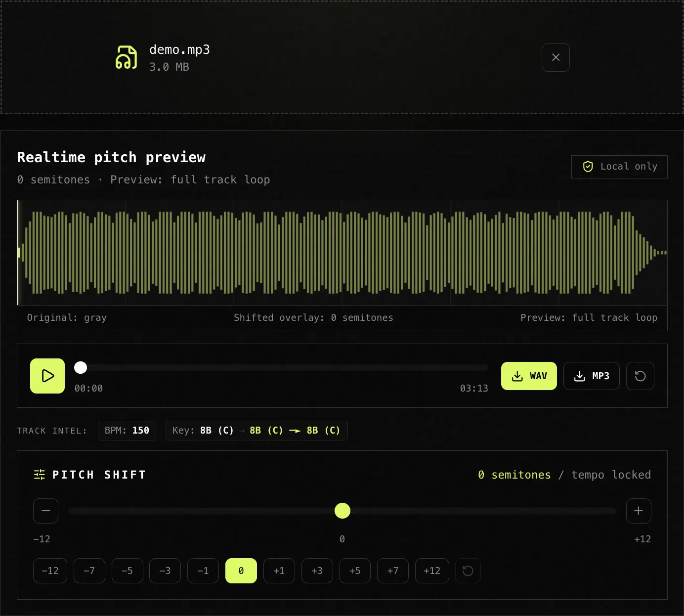Viewport: 684px width, 616px height.
Task: Click the 'Preview: full track loop' label under the waveform
Action: [589, 317]
